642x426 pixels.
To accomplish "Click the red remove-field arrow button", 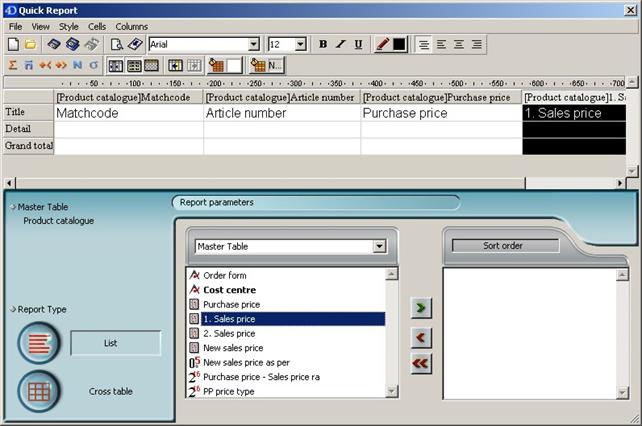I will [x=421, y=337].
